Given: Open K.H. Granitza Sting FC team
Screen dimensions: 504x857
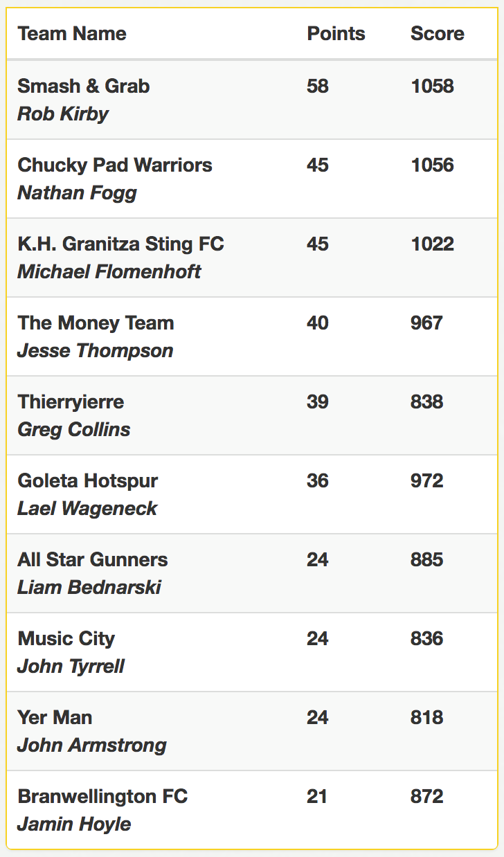Looking at the screenshot, I should (121, 244).
